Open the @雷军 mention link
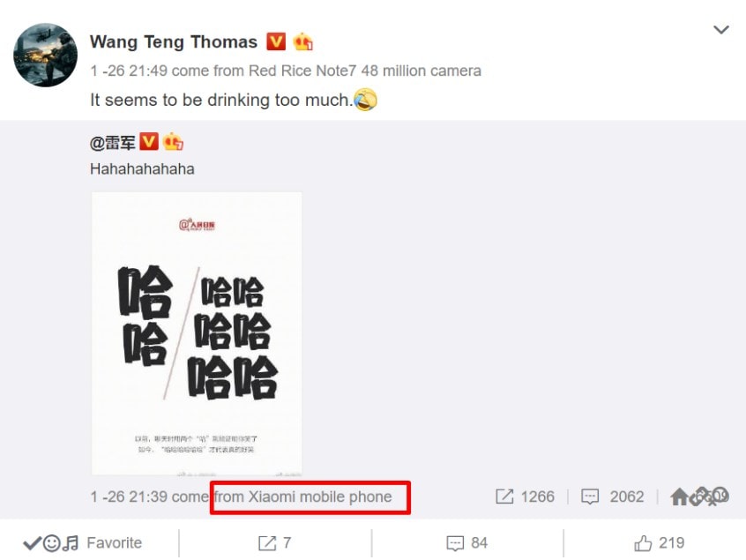The height and width of the screenshot is (560, 746). click(x=112, y=142)
